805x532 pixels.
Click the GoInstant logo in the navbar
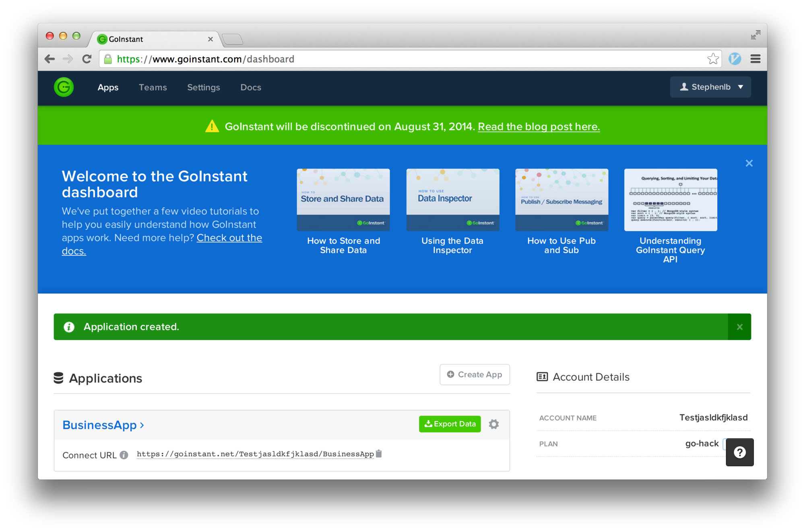pyautogui.click(x=64, y=87)
